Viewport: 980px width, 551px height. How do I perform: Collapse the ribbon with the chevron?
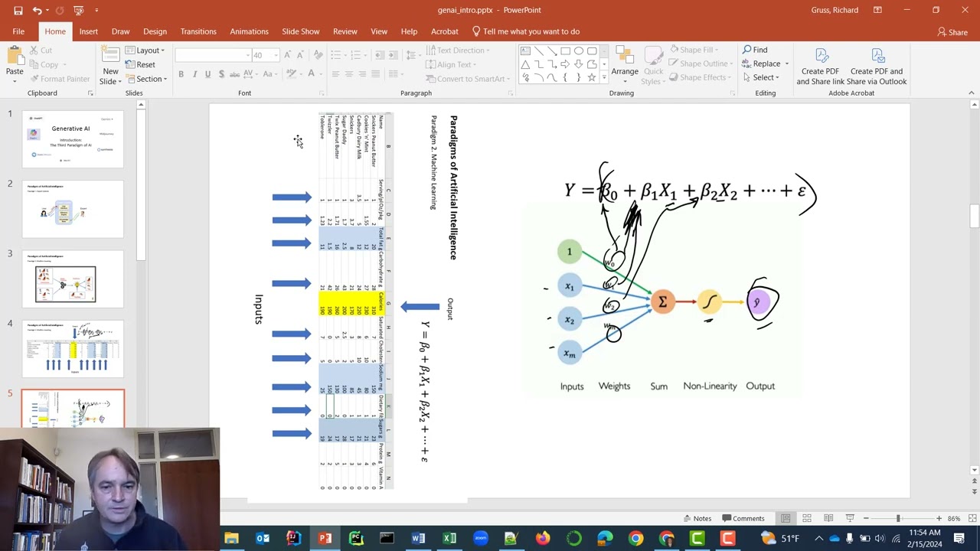tap(972, 93)
